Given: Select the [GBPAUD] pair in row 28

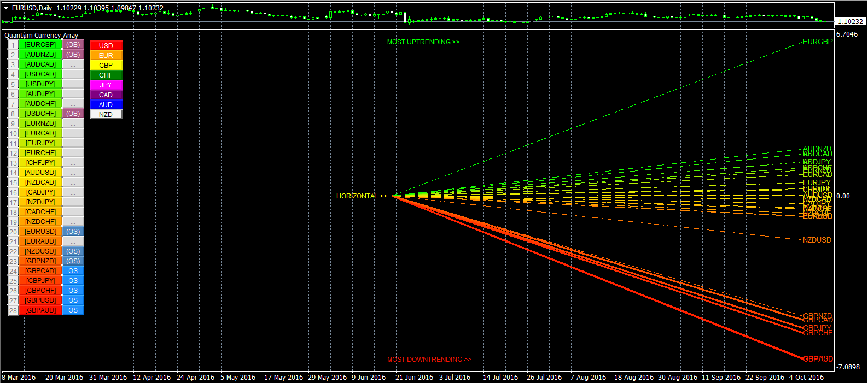Looking at the screenshot, I should pos(40,310).
